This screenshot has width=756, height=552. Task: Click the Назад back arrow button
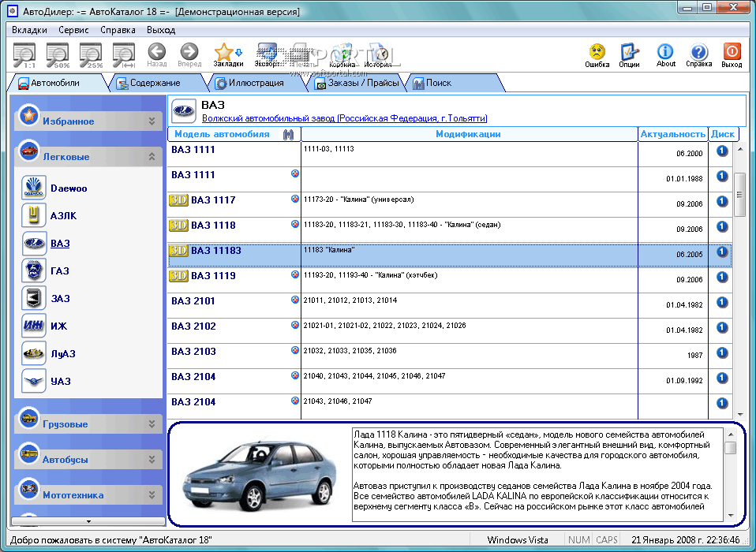pos(156,52)
